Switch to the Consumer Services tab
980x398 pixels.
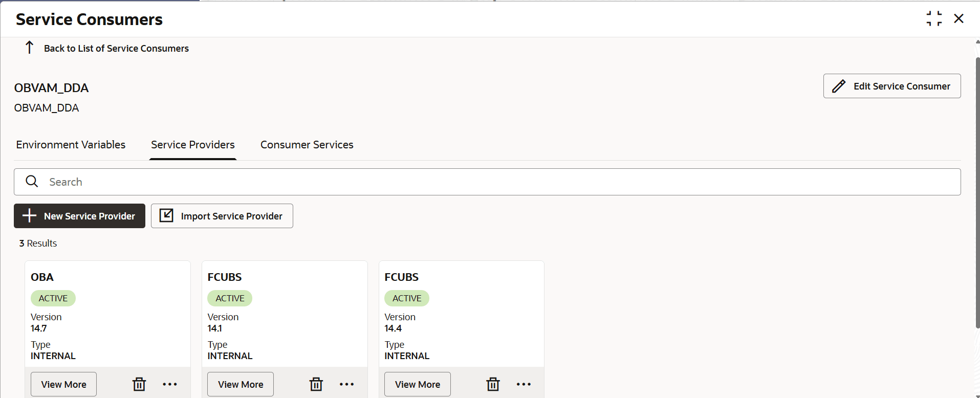(307, 145)
